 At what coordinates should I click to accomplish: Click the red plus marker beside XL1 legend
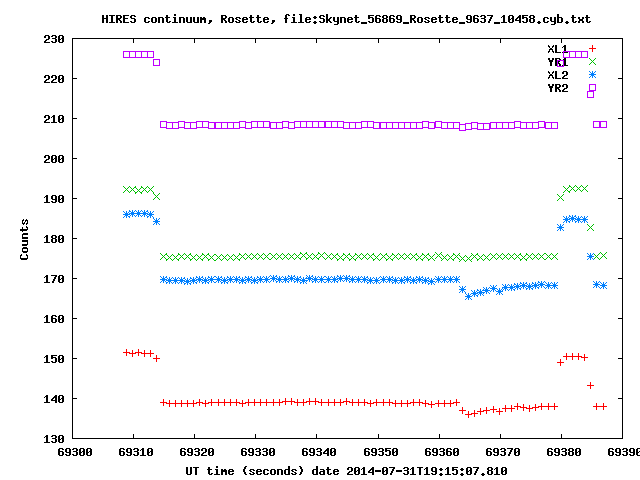coord(592,49)
